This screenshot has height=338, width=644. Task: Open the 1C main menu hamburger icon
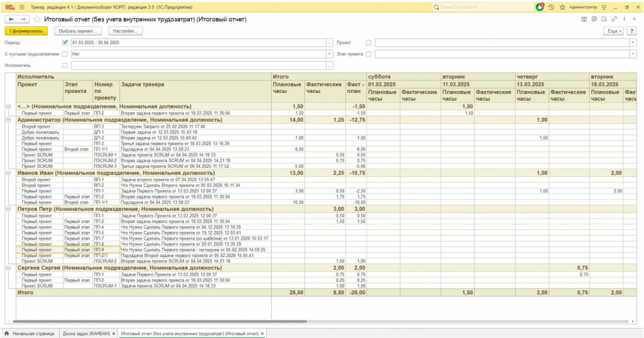[22, 8]
